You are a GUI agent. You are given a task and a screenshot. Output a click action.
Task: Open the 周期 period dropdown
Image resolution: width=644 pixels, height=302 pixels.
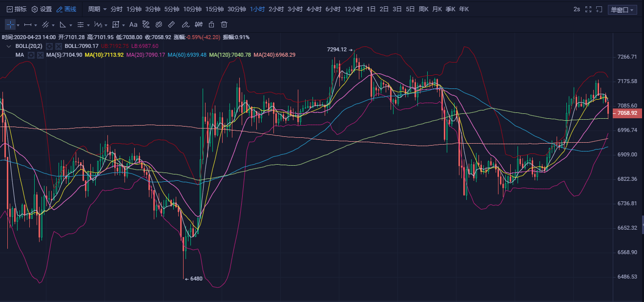(x=97, y=9)
